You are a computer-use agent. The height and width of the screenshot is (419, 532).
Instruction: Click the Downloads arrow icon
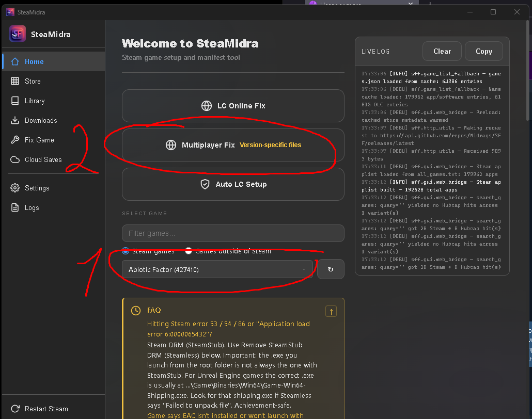click(x=15, y=120)
